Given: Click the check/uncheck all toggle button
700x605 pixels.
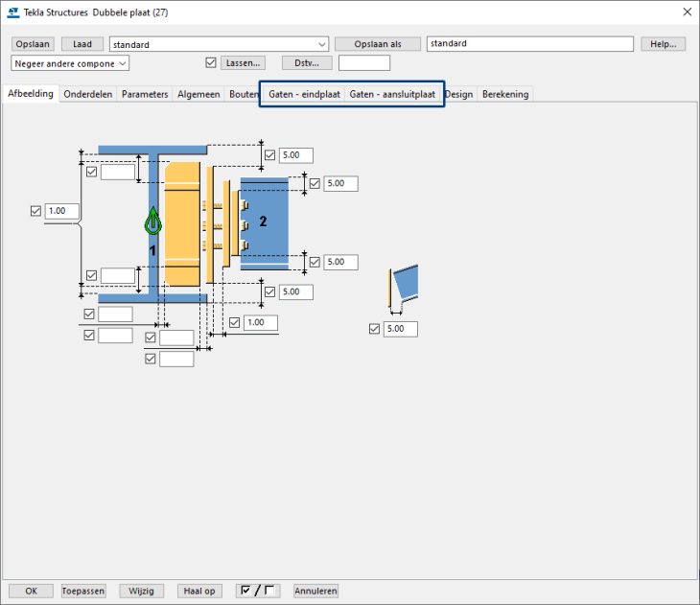Looking at the screenshot, I should click(x=258, y=591).
